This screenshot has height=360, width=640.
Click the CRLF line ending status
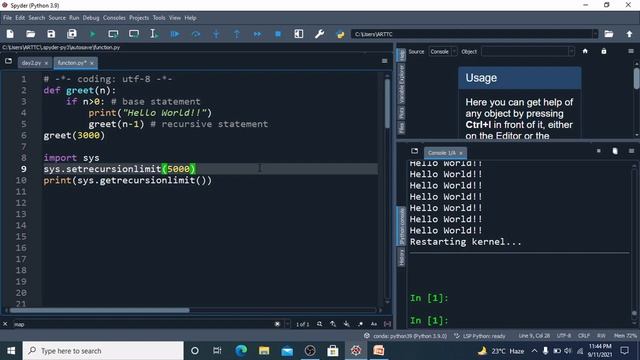pyautogui.click(x=584, y=336)
